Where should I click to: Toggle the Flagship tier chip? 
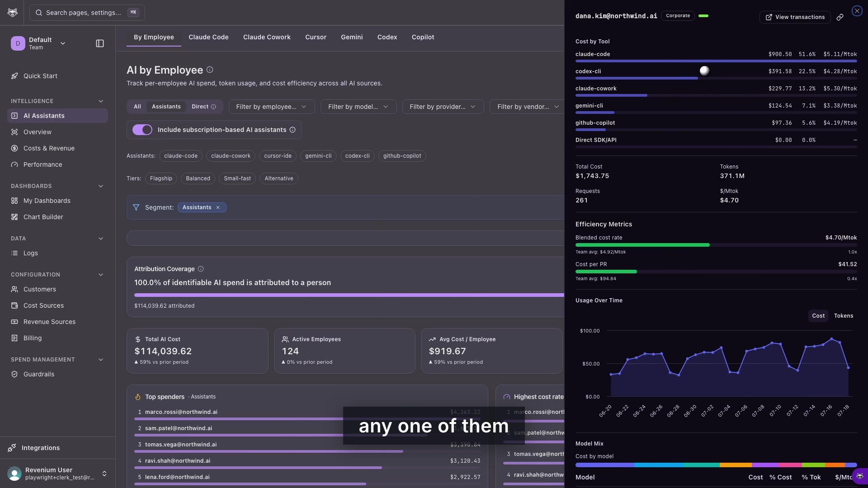click(161, 178)
